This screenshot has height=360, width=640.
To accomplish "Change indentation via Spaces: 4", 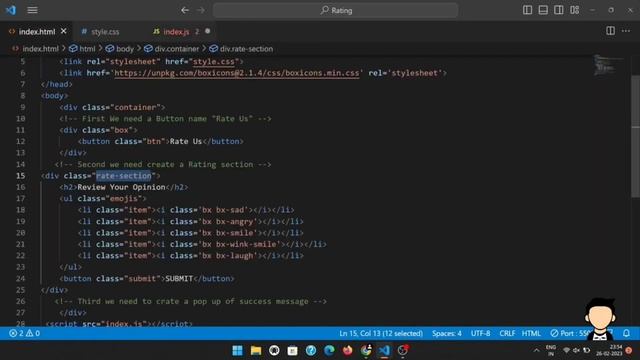I will point(447,333).
